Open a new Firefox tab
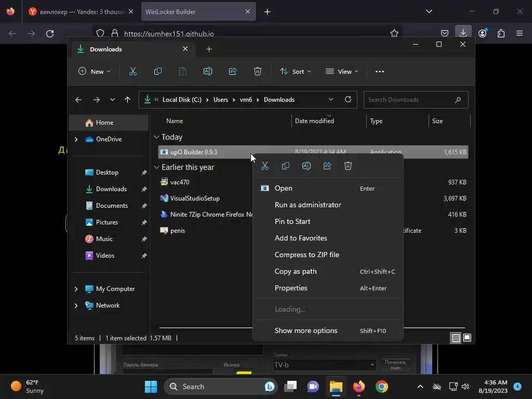532x399 pixels. pos(268,11)
